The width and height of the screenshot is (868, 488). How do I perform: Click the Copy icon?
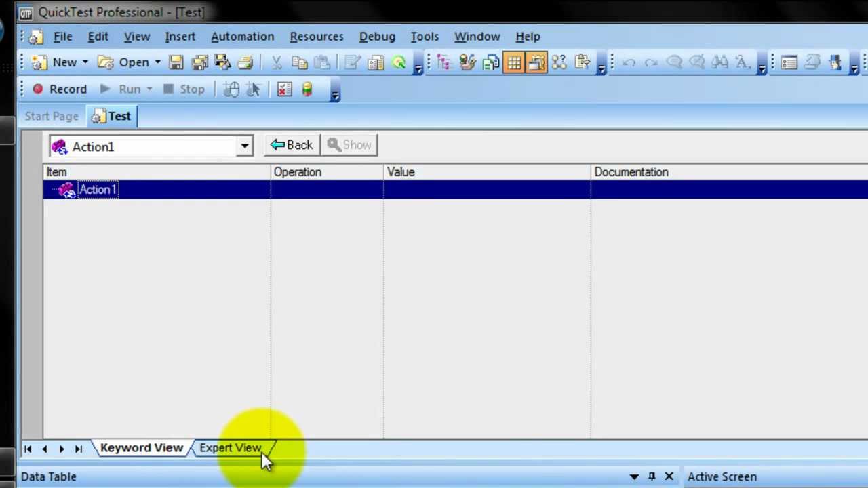299,62
